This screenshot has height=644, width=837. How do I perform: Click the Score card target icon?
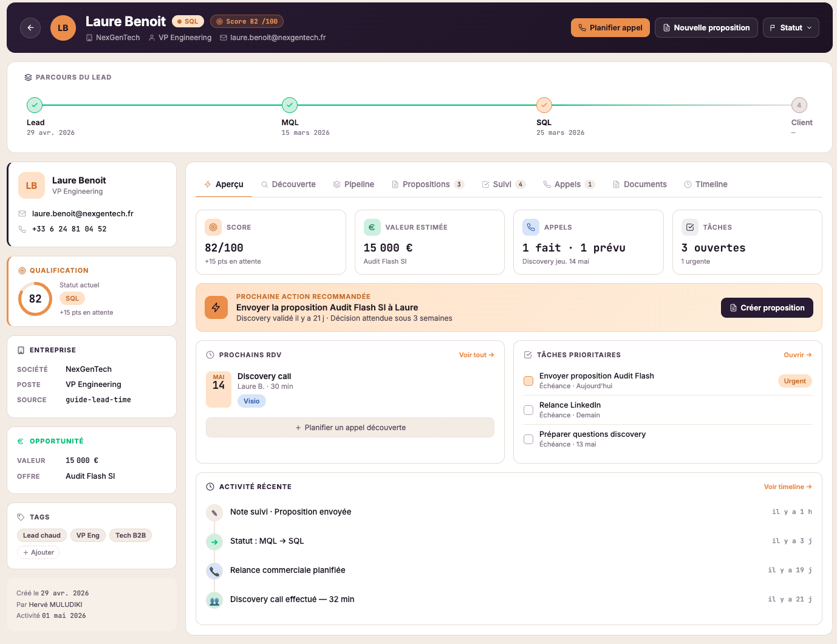tap(213, 227)
